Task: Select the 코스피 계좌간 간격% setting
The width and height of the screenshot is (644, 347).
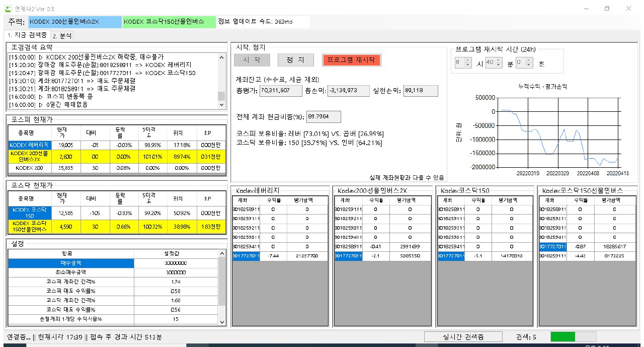Action: 71,282
